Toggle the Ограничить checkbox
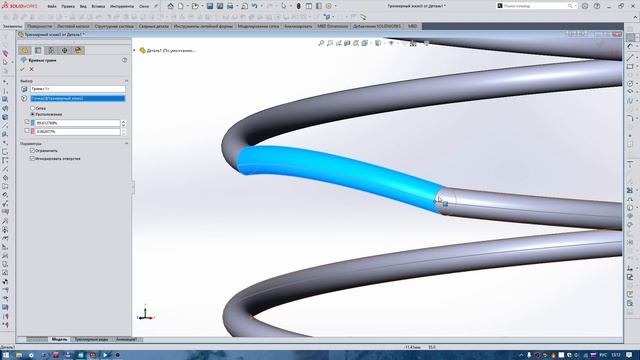640x360 pixels. pyautogui.click(x=32, y=151)
